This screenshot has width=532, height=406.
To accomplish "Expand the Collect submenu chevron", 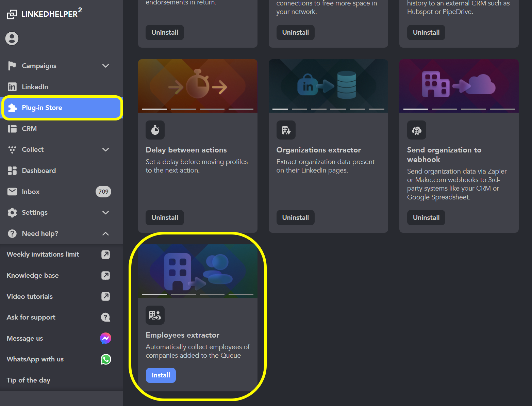I will click(105, 149).
